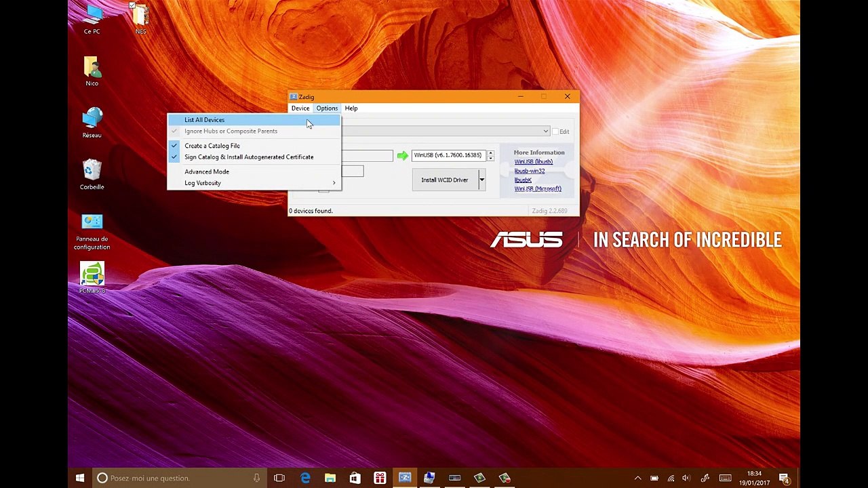
Task: Open the Install WCID Driver dropdown arrow
Action: click(481, 180)
